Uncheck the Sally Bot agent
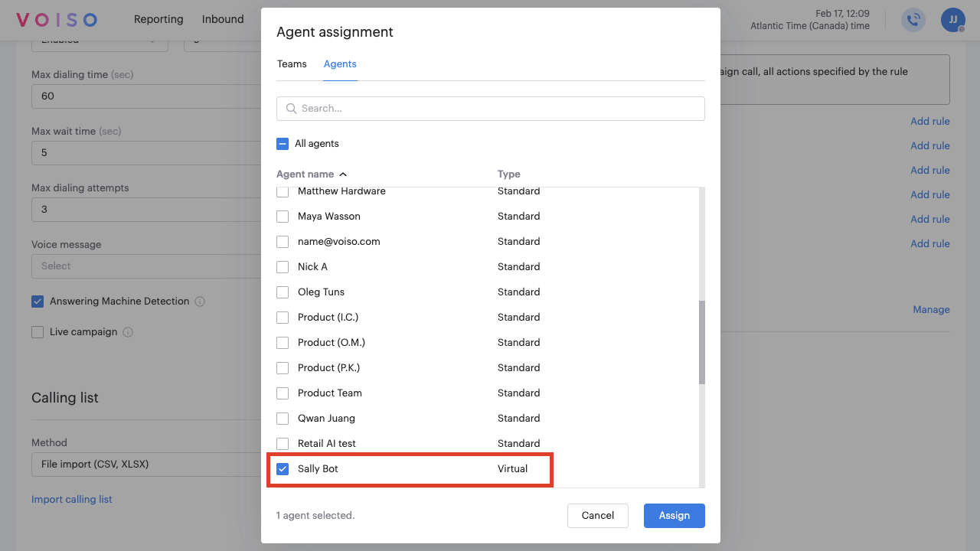Viewport: 980px width, 551px height. pyautogui.click(x=282, y=468)
